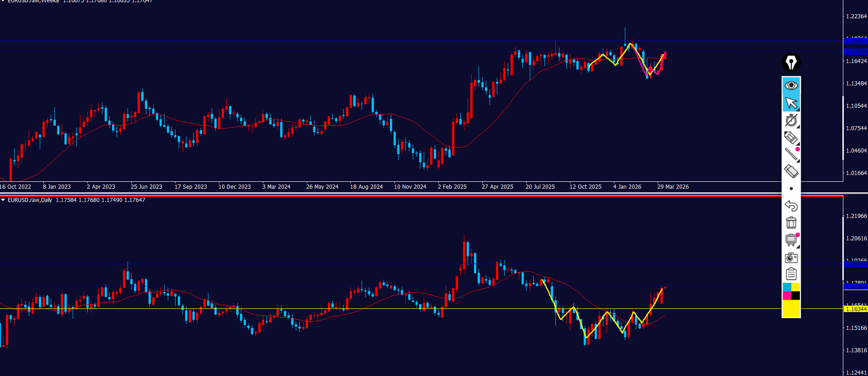Click the small dot brush size indicator
The width and height of the screenshot is (868, 376).
coord(791,189)
